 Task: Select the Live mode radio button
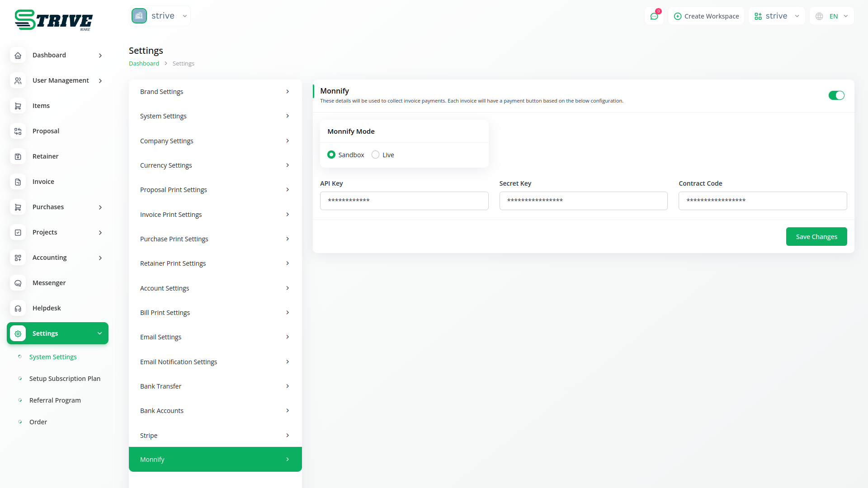(x=375, y=155)
